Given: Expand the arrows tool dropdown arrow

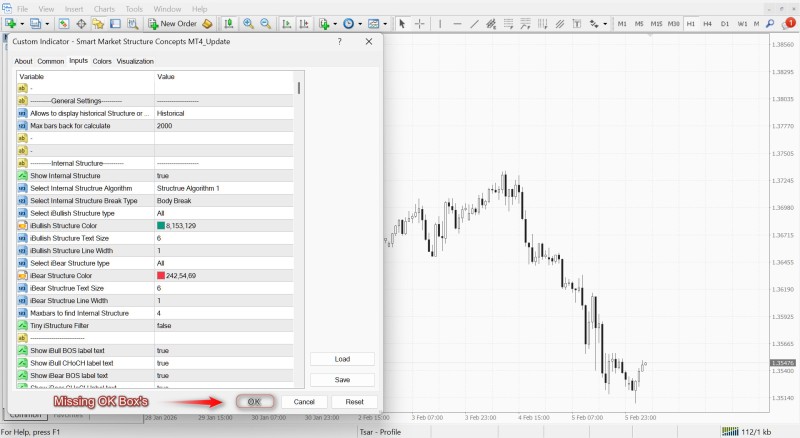Looking at the screenshot, I should 605,23.
